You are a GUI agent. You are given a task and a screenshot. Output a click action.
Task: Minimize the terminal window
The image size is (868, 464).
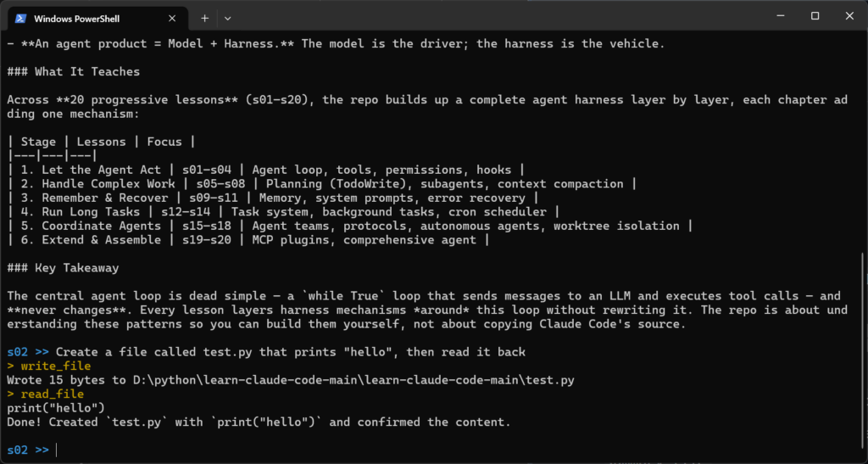coord(781,17)
